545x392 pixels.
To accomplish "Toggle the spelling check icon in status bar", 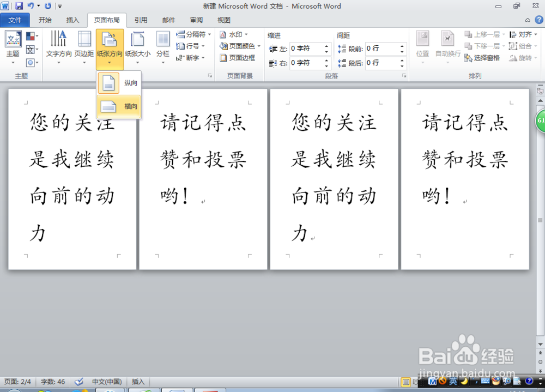I will coord(79,382).
